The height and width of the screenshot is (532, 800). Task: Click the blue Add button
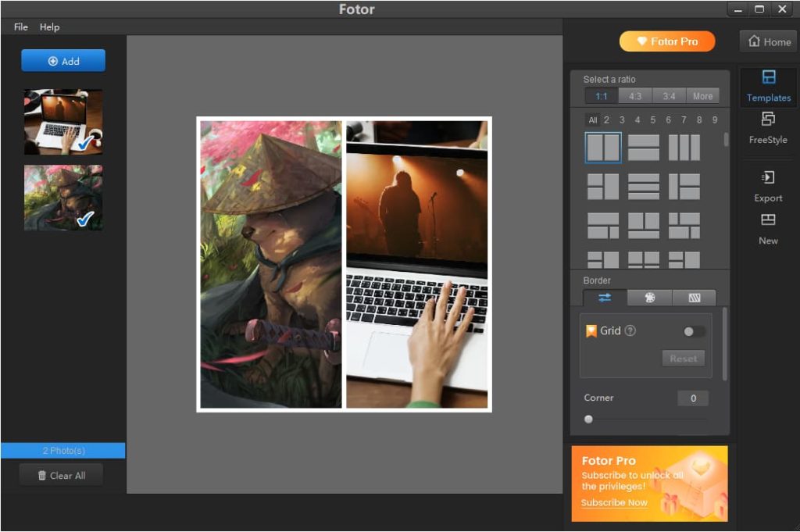(63, 61)
